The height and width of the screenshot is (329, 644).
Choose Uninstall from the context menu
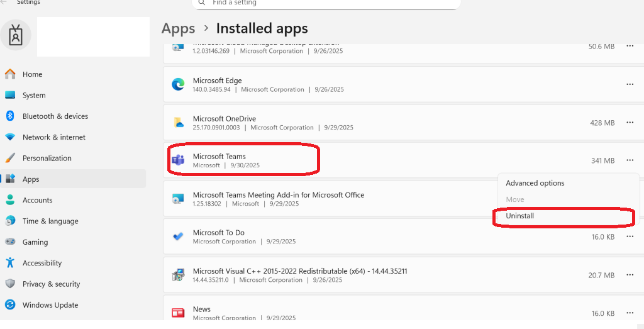point(569,216)
